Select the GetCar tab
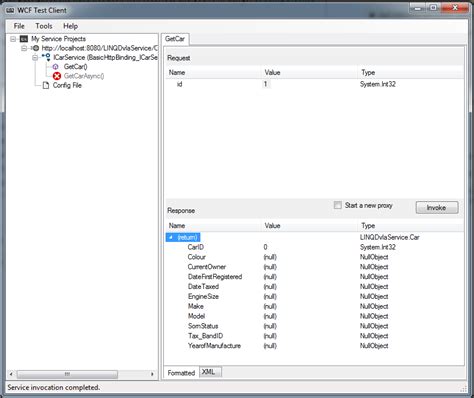Image resolution: width=474 pixels, height=398 pixels. pos(175,39)
